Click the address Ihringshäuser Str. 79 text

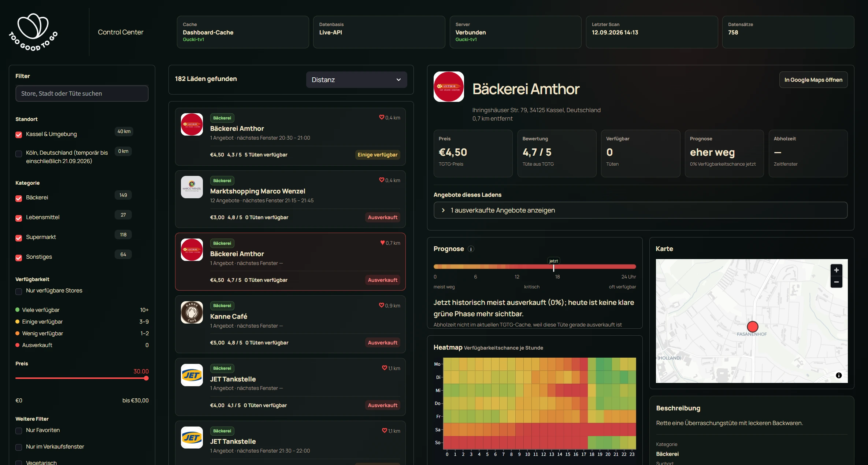coord(536,110)
